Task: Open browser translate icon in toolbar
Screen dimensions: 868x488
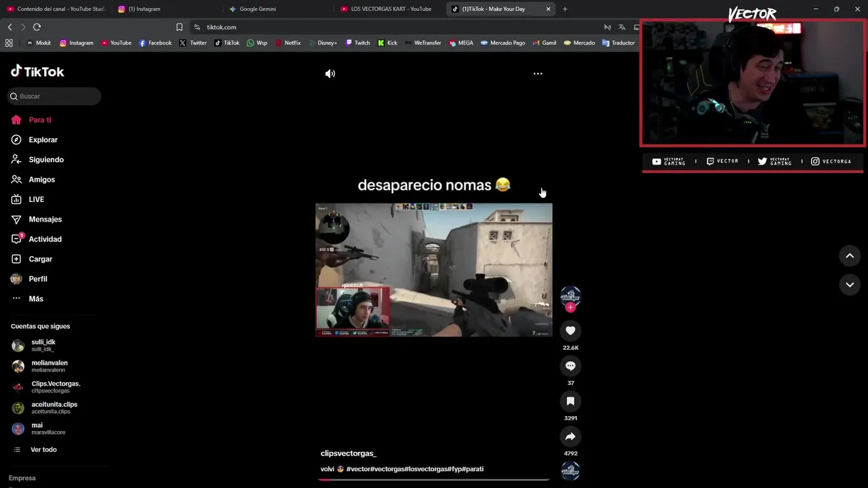Action: click(x=622, y=27)
